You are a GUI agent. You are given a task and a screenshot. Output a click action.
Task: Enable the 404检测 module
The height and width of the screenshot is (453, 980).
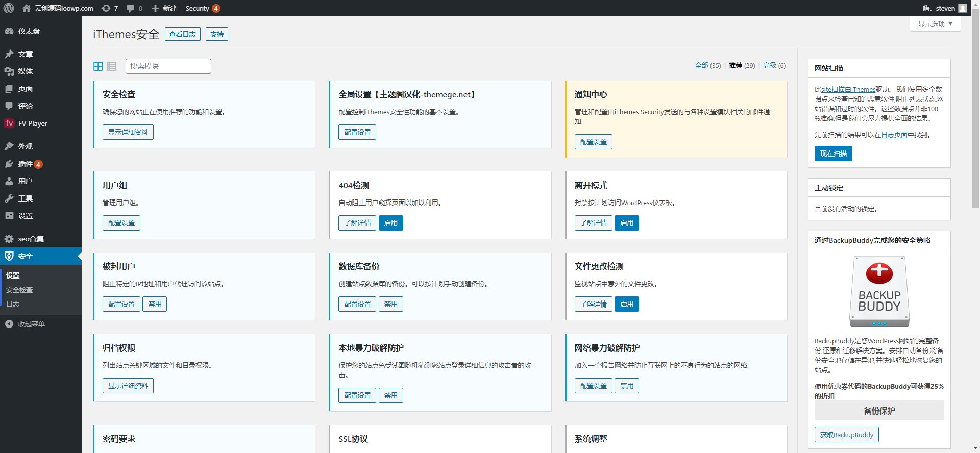[391, 223]
